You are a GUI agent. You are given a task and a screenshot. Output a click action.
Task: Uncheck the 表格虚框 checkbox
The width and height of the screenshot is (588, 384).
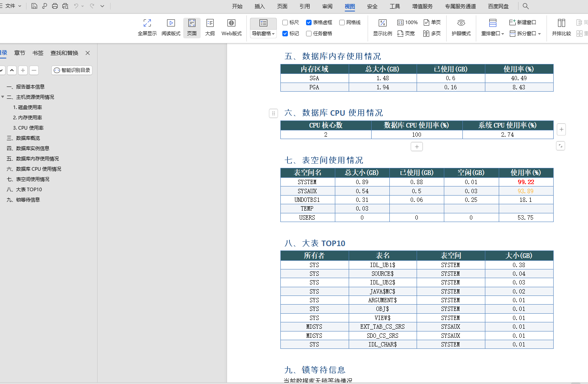[x=309, y=23]
